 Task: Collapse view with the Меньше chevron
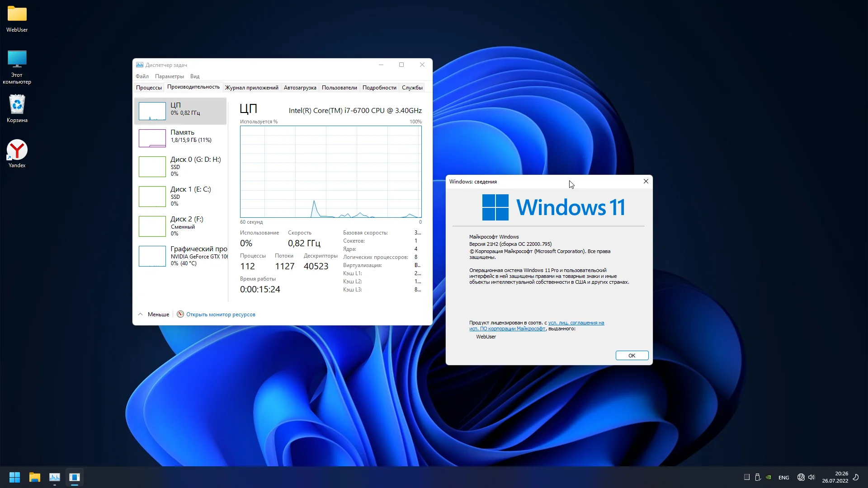[141, 314]
